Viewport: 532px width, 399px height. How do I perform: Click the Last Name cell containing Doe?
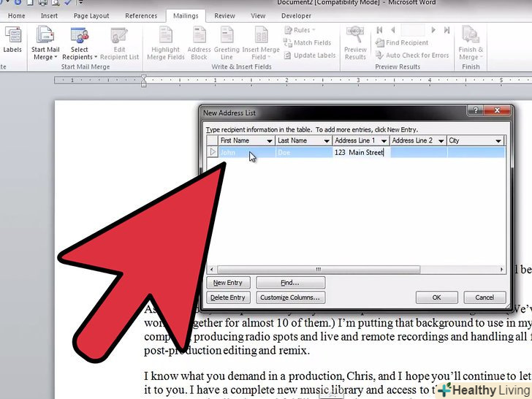click(304, 152)
